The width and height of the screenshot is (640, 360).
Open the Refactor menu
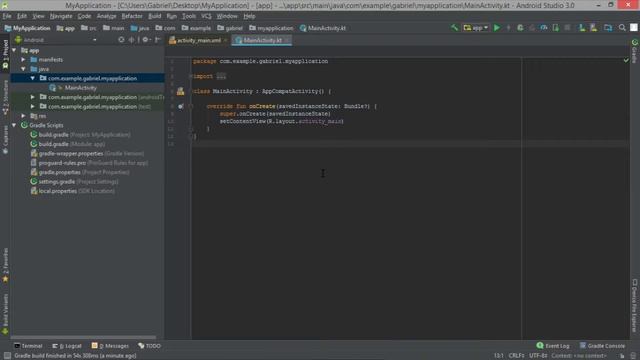click(132, 16)
